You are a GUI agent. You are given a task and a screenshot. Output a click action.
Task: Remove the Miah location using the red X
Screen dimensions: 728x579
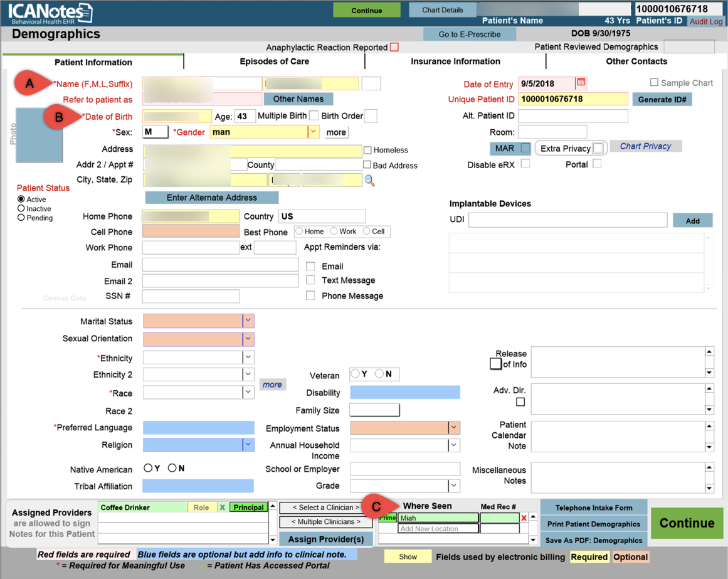pos(524,518)
